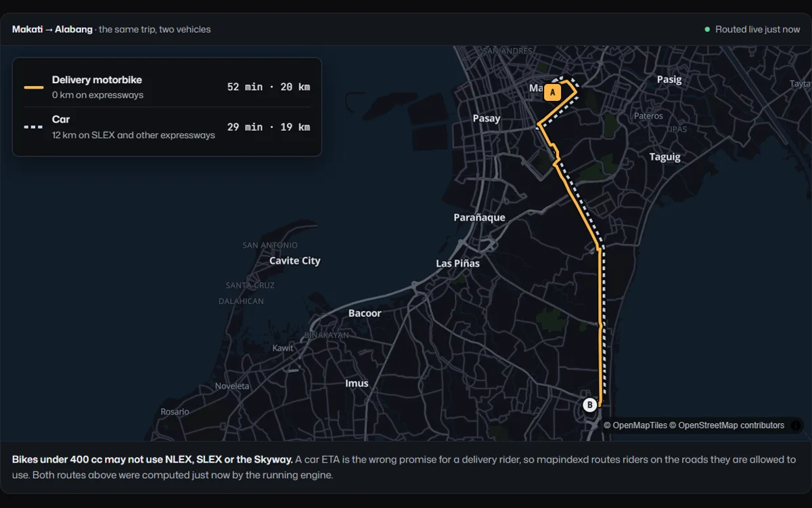
Task: Click the Parañaque map label
Action: tap(479, 217)
